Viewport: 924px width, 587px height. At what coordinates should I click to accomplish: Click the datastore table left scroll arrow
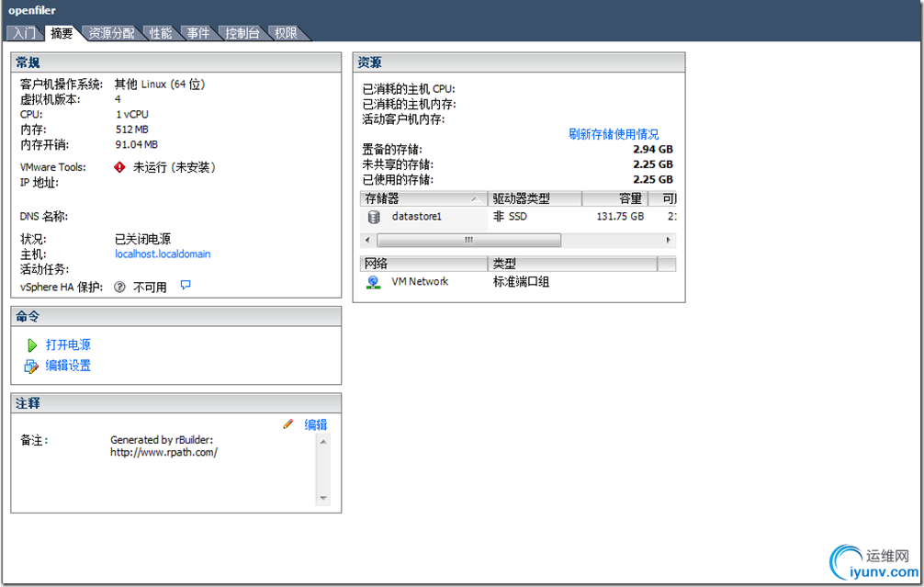(367, 240)
